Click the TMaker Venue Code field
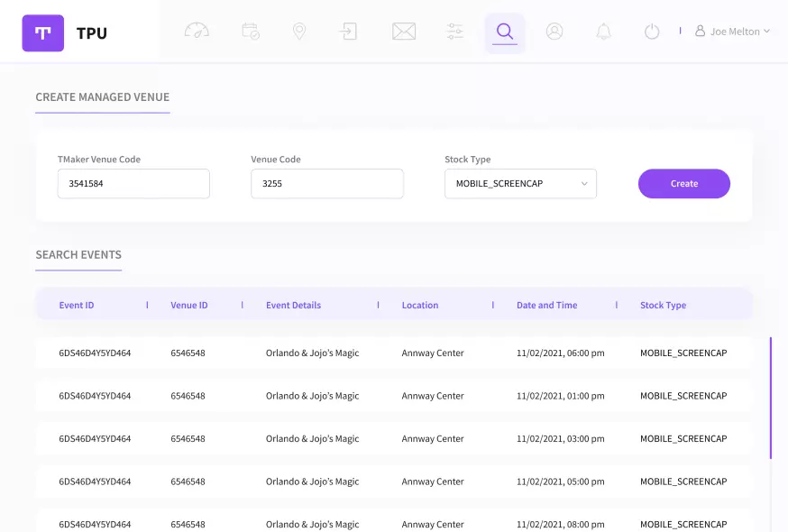Image resolution: width=788 pixels, height=532 pixels. 133,184
